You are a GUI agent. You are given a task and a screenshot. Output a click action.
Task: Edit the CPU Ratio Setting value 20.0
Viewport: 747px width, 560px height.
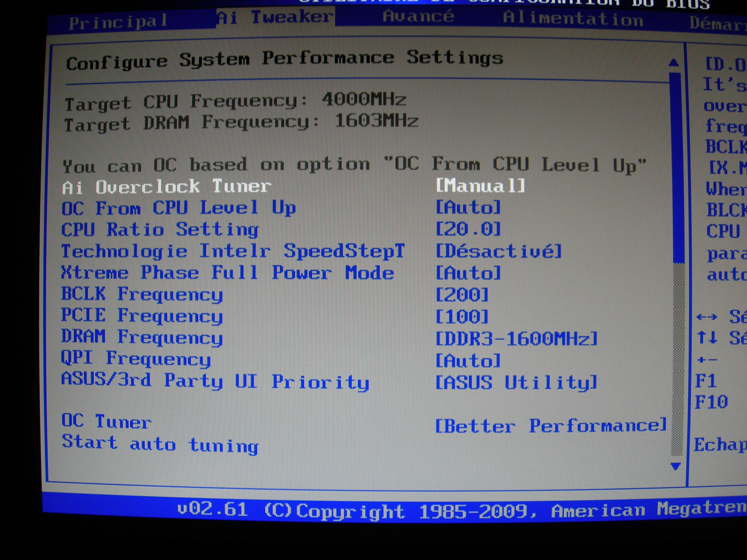coord(468,229)
